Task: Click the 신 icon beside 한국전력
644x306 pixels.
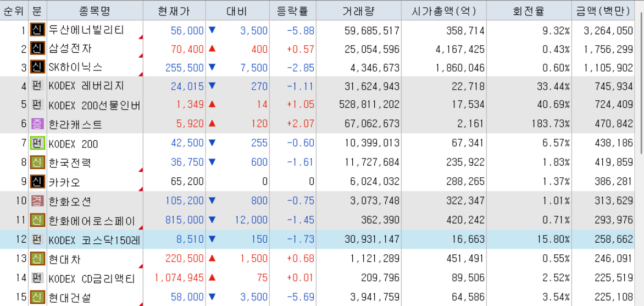Action: click(37, 162)
